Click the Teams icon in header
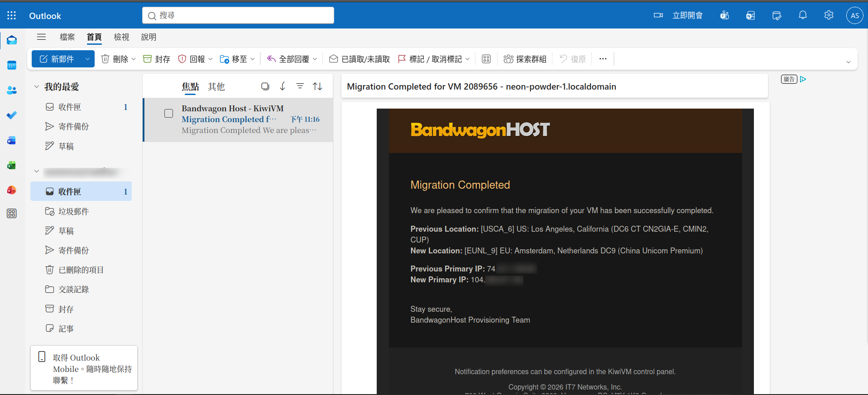868x395 pixels. coord(724,15)
